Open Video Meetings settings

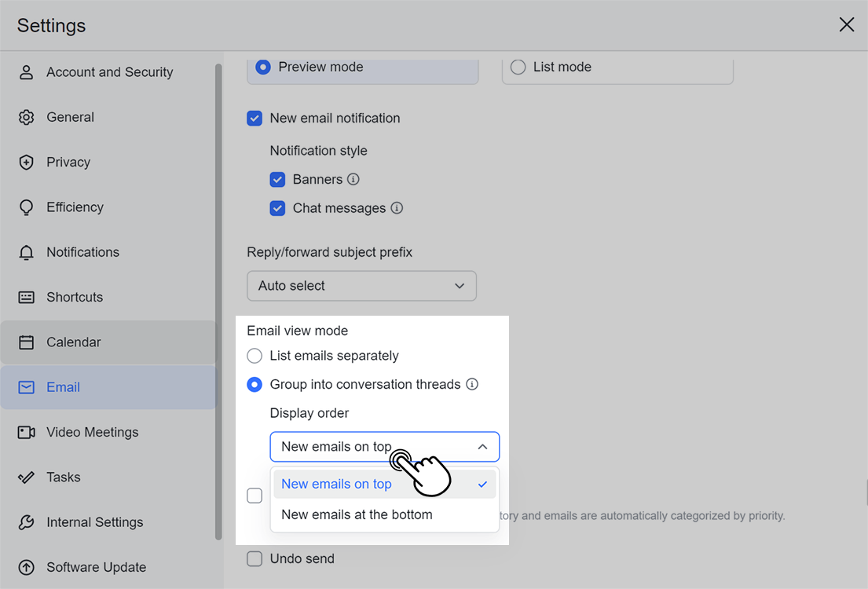pos(108,432)
